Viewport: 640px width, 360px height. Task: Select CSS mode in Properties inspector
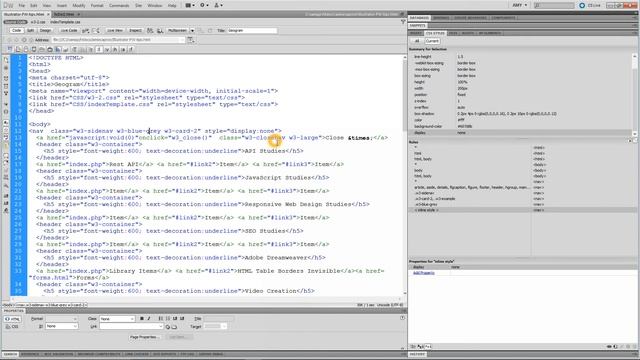point(12,327)
